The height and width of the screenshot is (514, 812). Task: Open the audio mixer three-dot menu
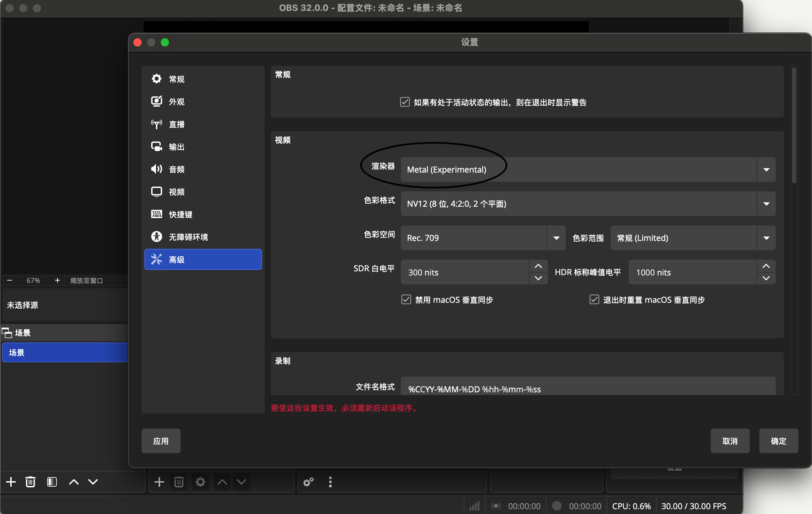330,482
